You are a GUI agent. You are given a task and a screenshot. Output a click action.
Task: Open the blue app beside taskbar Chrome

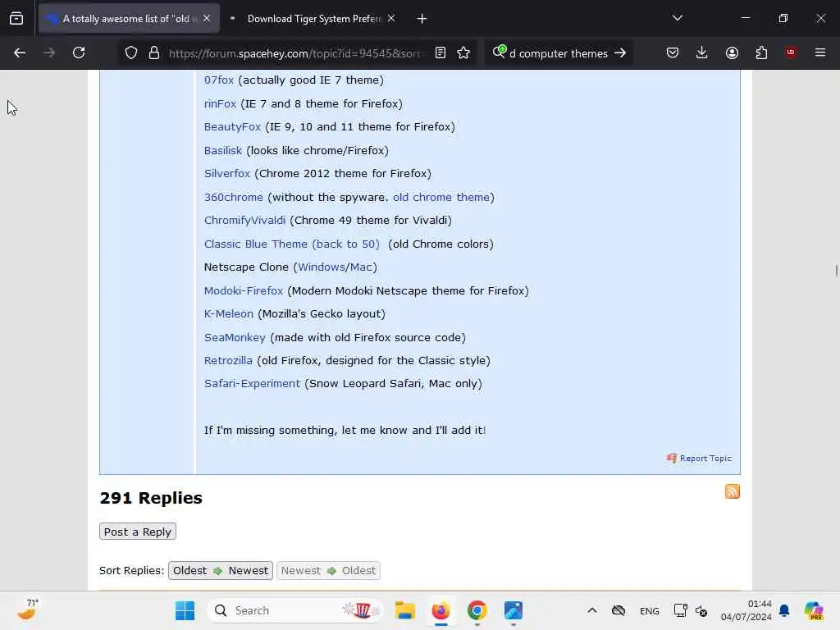click(514, 610)
